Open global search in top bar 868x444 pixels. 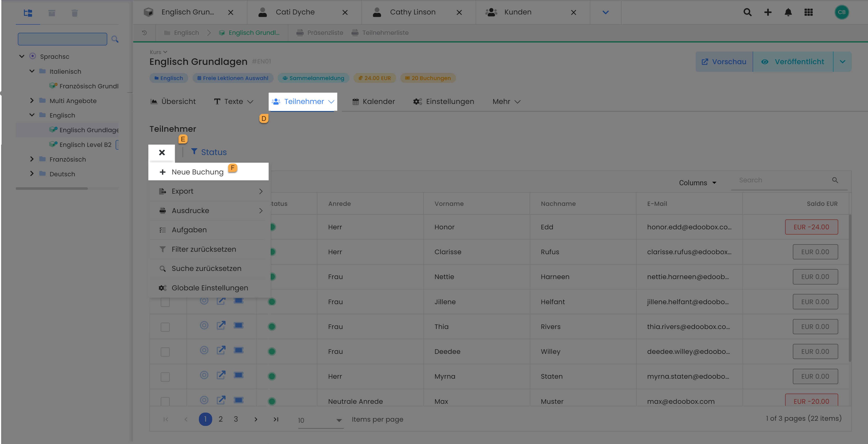[x=747, y=12]
